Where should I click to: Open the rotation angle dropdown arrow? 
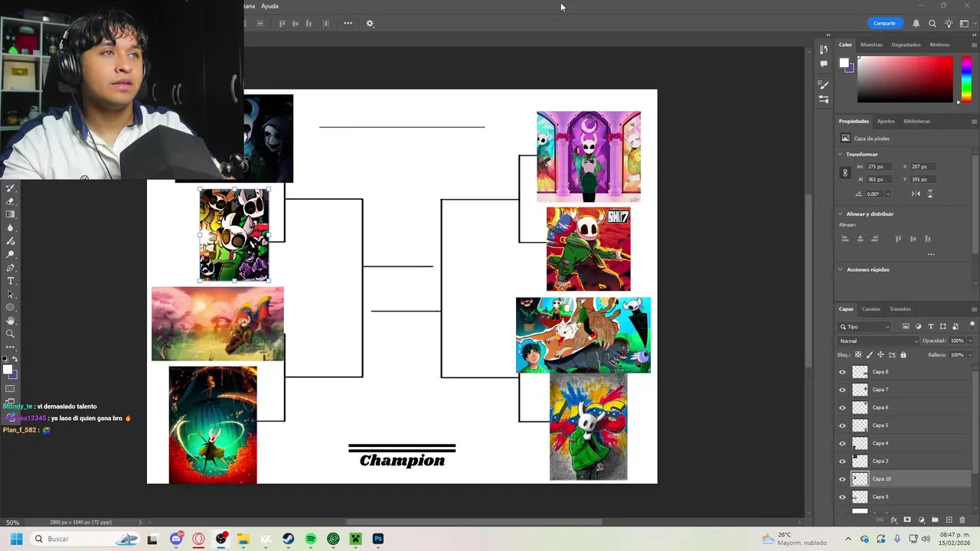(x=888, y=194)
